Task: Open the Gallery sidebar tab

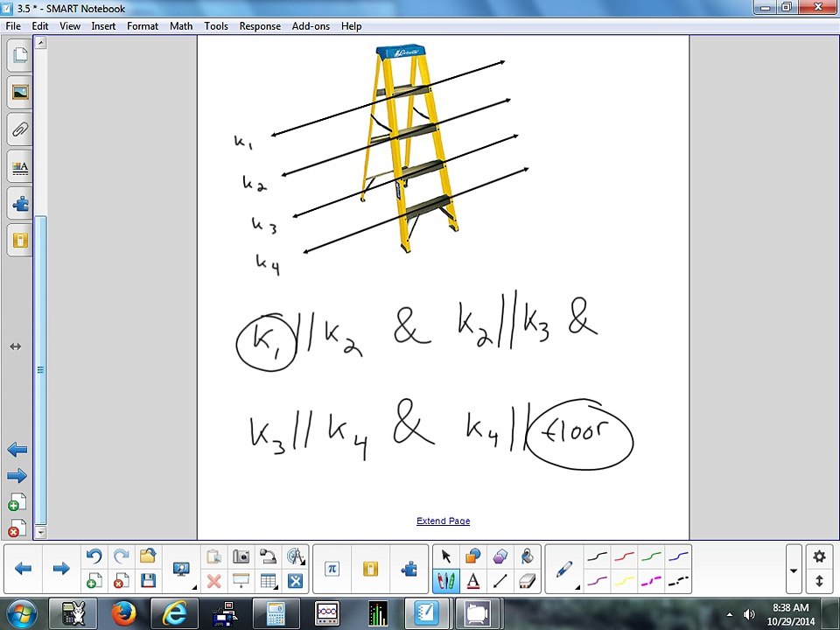Action: [20, 92]
